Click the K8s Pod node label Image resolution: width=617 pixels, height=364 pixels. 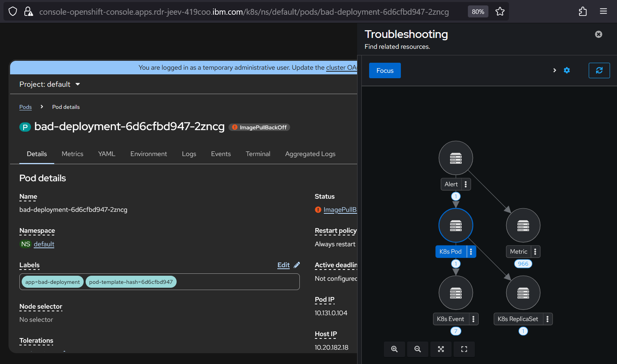450,252
